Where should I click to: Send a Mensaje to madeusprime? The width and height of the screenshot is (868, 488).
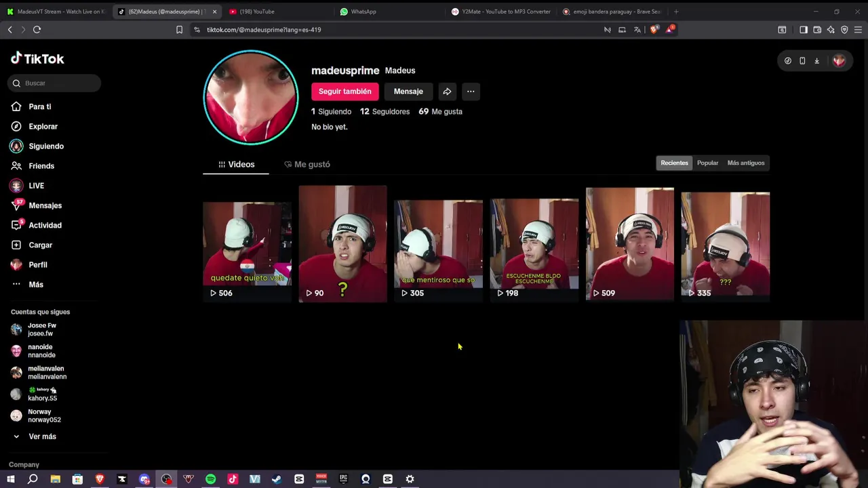pos(408,91)
